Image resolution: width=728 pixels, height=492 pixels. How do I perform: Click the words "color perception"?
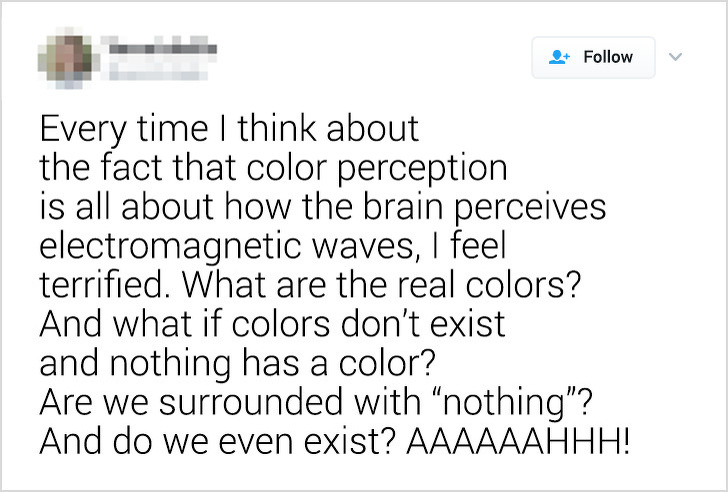(377, 169)
